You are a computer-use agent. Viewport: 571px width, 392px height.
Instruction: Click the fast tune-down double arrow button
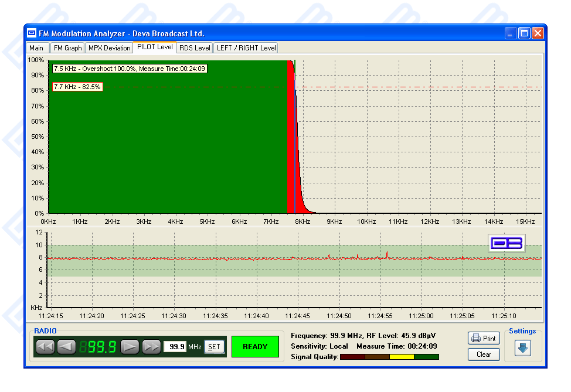45,347
